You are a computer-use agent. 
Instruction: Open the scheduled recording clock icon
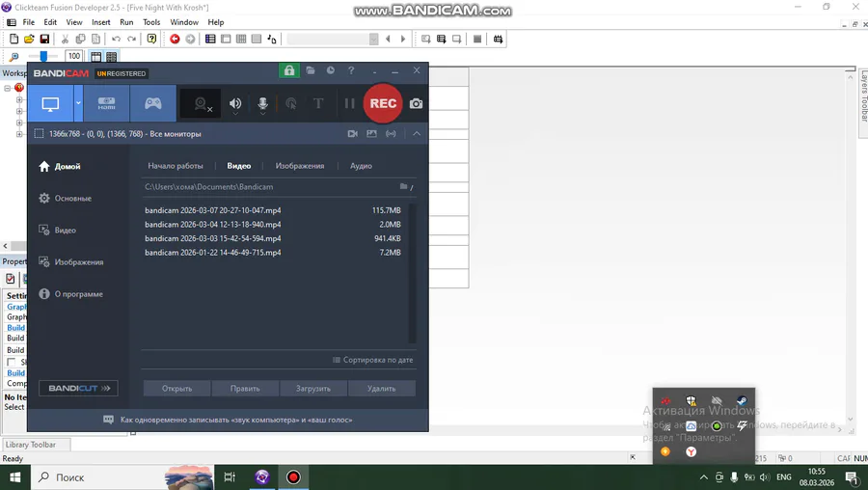pyautogui.click(x=331, y=70)
